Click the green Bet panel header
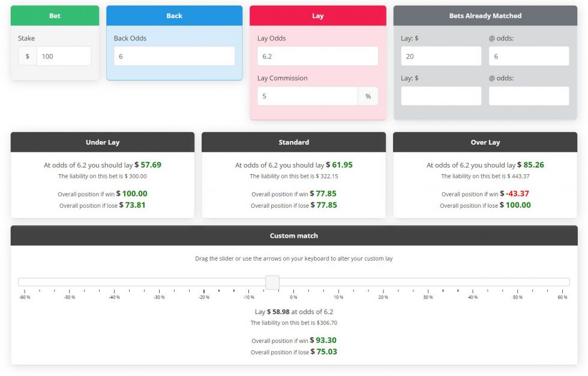The width and height of the screenshot is (588, 376). tap(55, 16)
